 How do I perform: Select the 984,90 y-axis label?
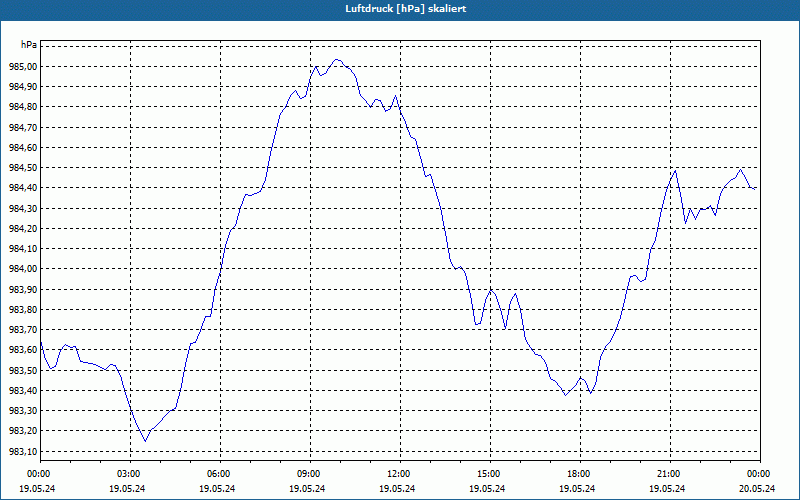(x=23, y=87)
